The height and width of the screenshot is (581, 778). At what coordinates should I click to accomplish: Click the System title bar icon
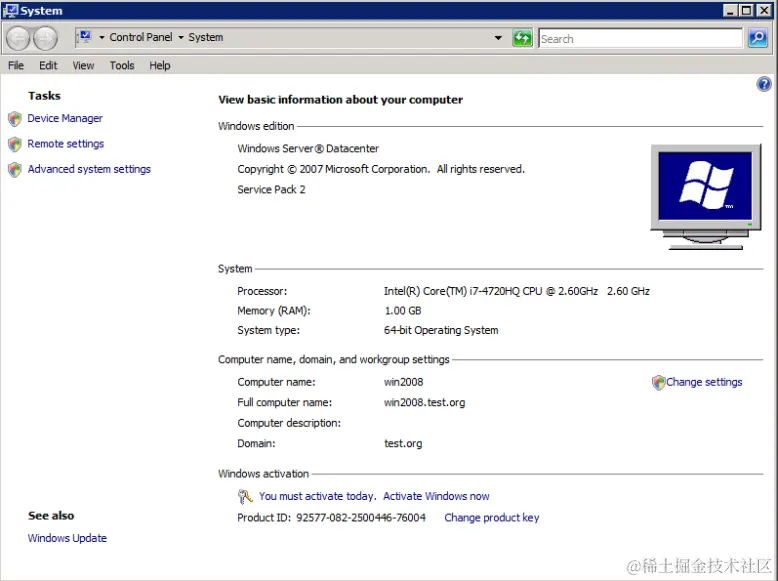[x=10, y=10]
